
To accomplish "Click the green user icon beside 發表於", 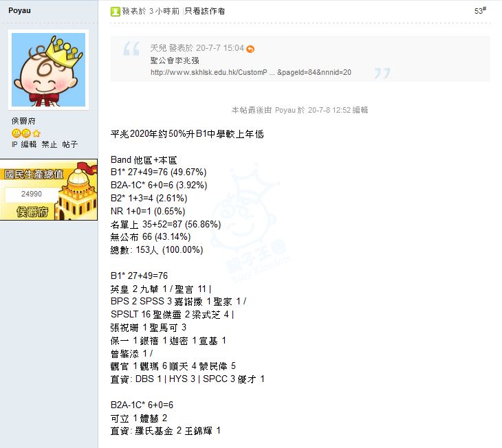I will [115, 12].
